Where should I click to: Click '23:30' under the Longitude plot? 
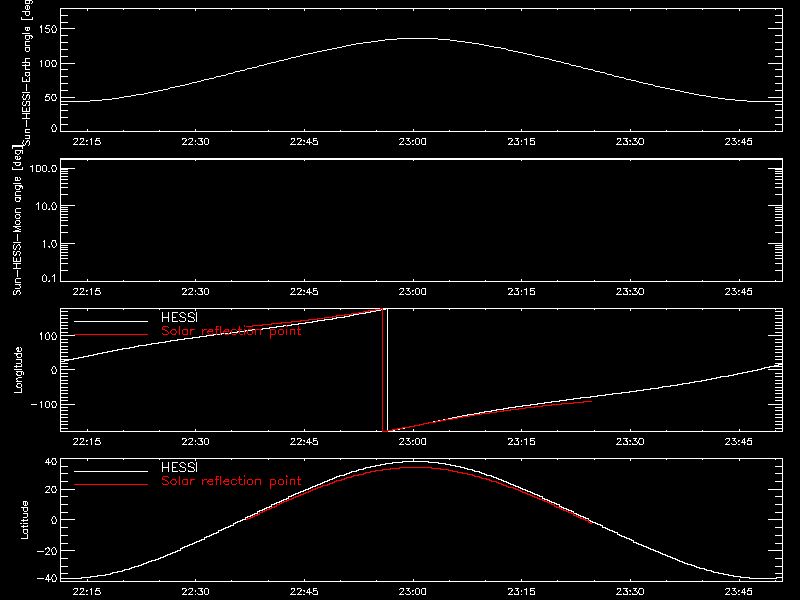(630, 441)
